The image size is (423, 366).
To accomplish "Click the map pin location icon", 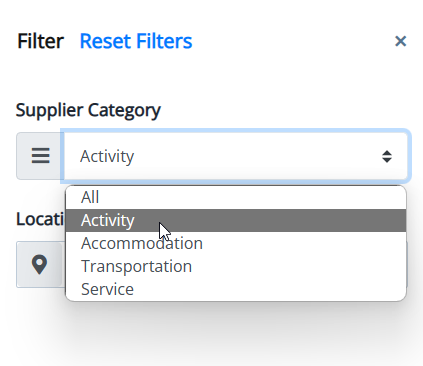I will 39,265.
